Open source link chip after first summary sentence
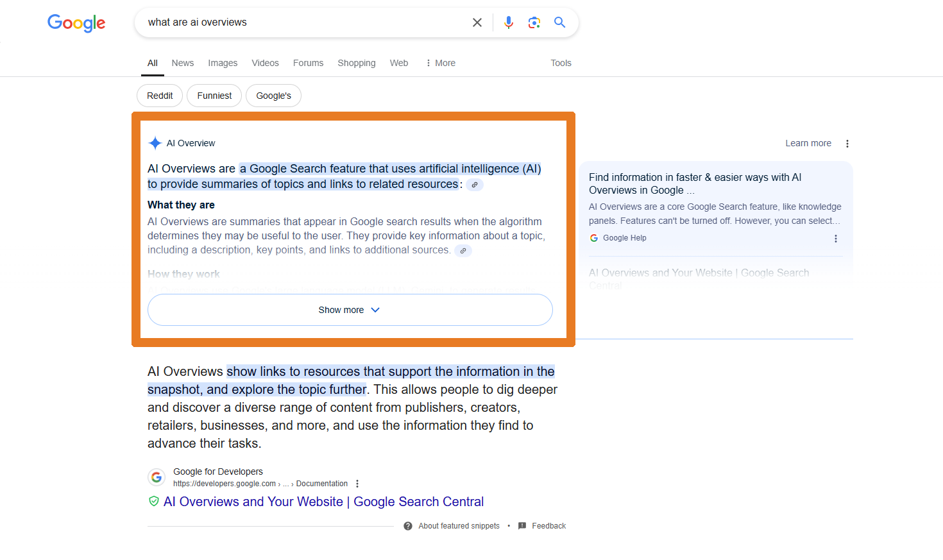 point(475,185)
